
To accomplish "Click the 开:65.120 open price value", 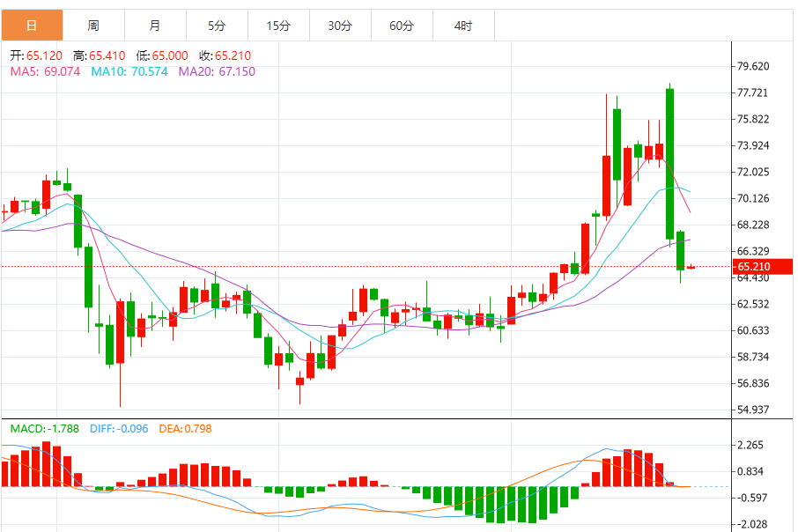I will click(x=36, y=55).
